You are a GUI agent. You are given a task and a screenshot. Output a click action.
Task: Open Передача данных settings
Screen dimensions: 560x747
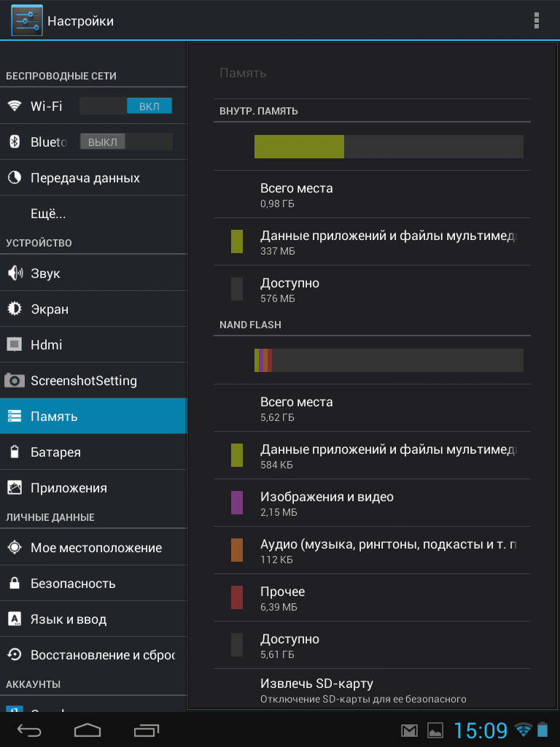(x=85, y=178)
